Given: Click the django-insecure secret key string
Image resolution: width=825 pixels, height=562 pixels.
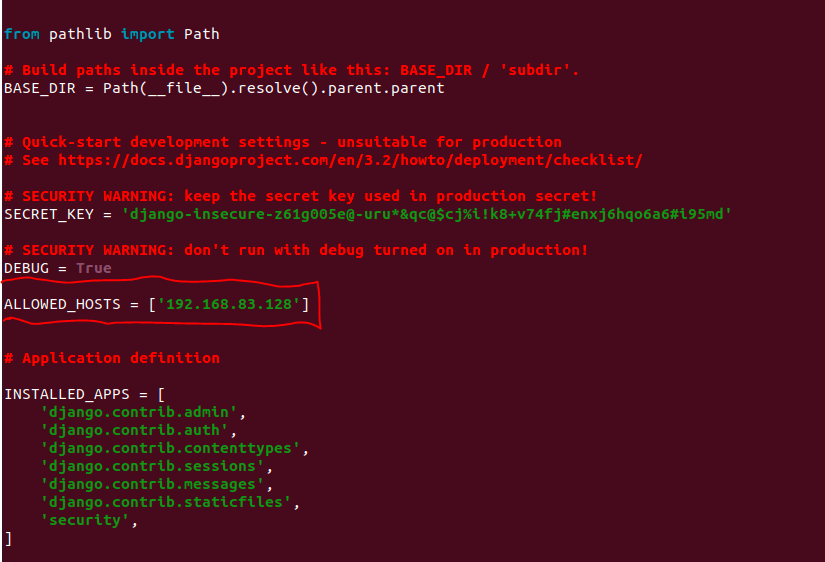Looking at the screenshot, I should click(427, 214).
